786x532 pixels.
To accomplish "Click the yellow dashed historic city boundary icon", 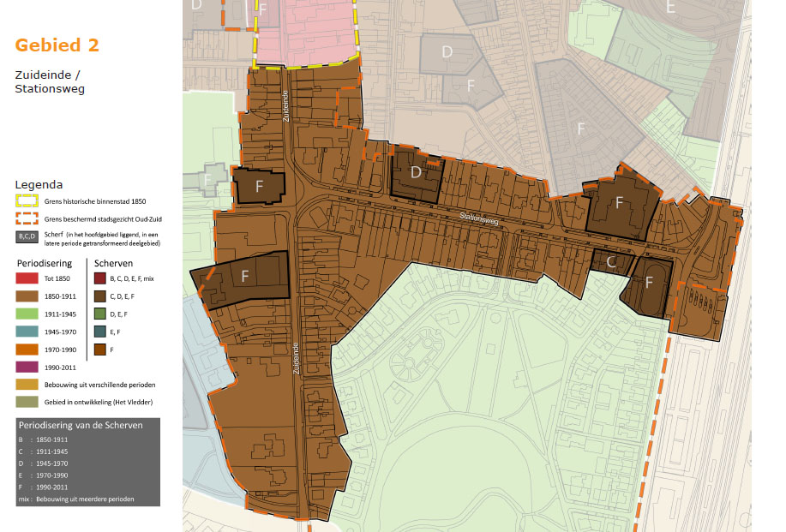I will [27, 201].
